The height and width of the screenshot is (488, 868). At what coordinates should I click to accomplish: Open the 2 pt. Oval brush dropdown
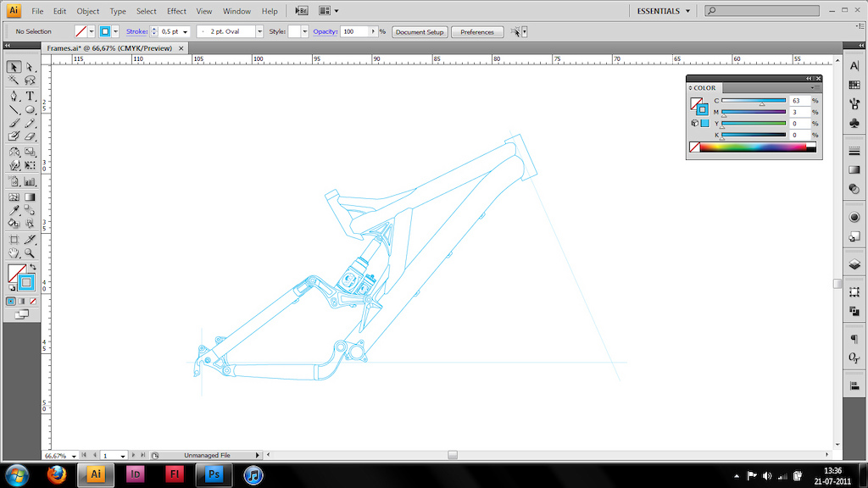[259, 31]
